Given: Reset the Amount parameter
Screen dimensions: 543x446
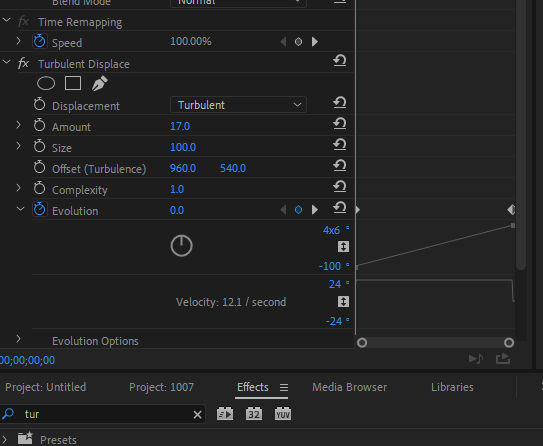Looking at the screenshot, I should 339,124.
